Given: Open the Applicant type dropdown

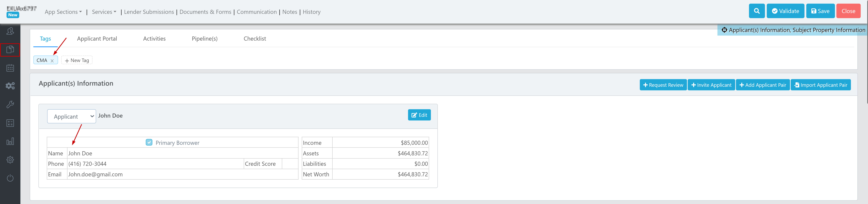Looking at the screenshot, I should 71,116.
